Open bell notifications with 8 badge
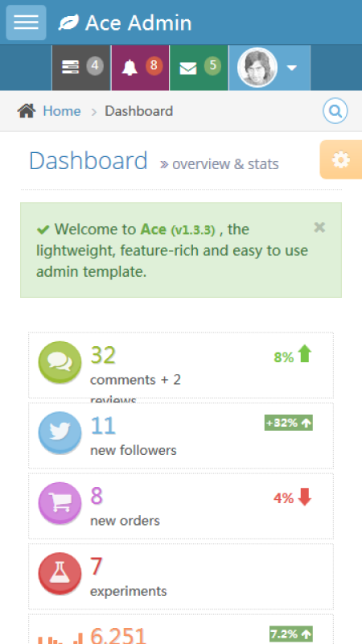 140,68
